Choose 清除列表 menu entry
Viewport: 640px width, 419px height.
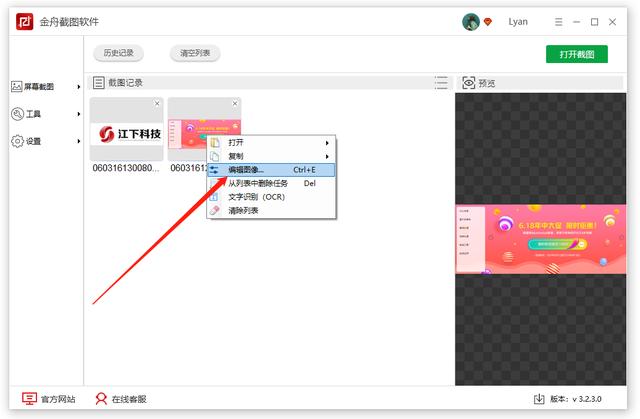click(x=271, y=211)
